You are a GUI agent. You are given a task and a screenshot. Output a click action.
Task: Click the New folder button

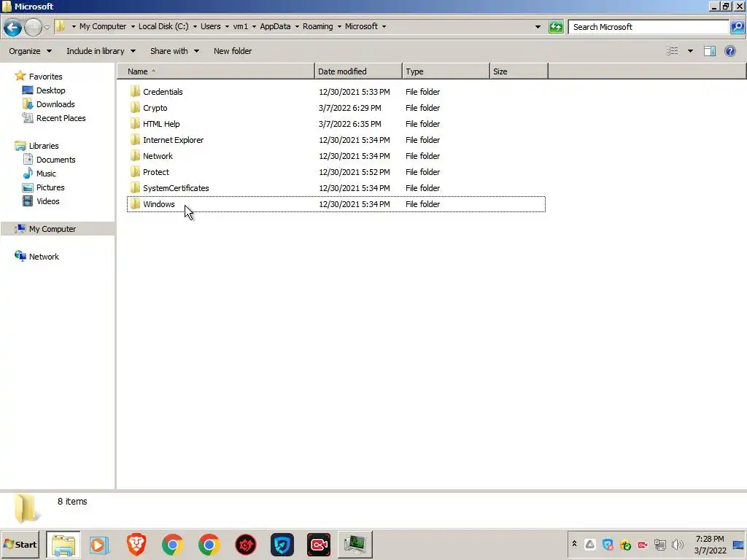[x=233, y=51]
